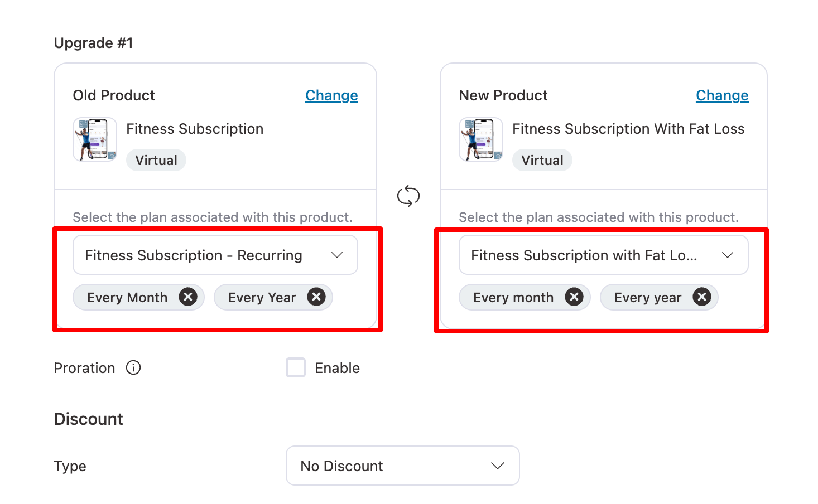Toggle the Virtual badge on Old Product
The height and width of the screenshot is (504, 818).
pos(156,160)
